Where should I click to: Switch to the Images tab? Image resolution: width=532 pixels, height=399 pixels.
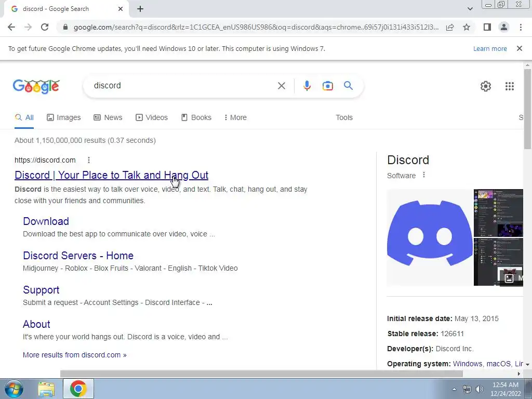tap(64, 117)
